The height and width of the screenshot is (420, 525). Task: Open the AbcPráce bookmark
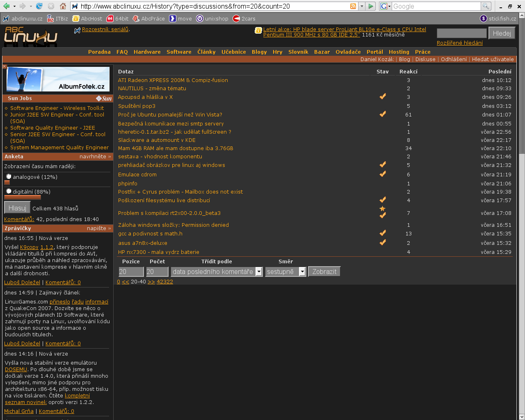point(148,18)
